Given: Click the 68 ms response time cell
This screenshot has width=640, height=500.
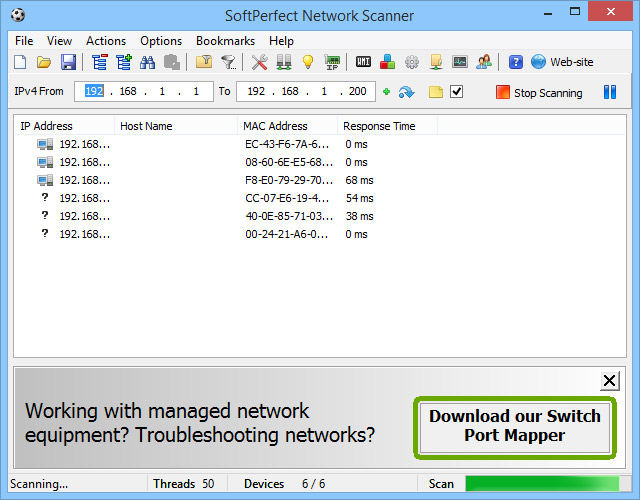Looking at the screenshot, I should coord(359,180).
